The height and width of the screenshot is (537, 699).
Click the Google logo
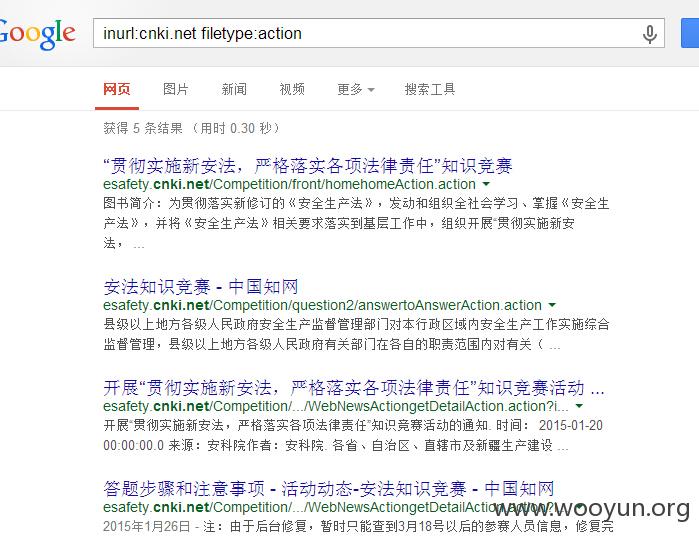[37, 34]
